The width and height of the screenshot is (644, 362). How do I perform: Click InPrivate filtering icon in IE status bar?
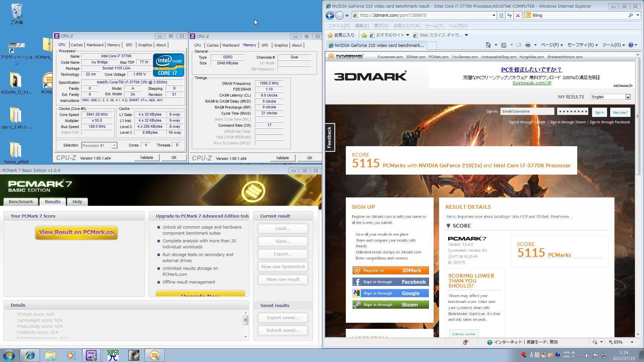pos(466,342)
